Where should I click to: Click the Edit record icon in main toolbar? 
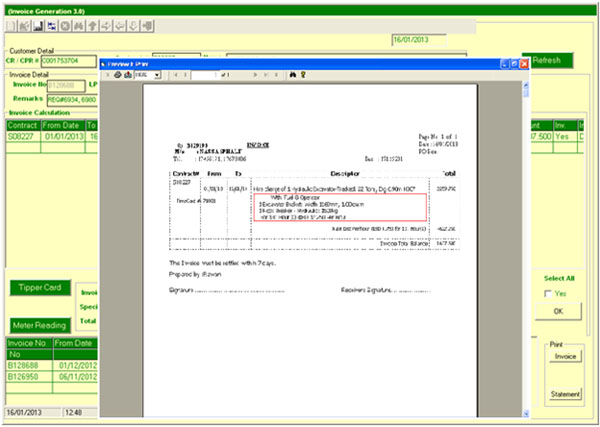(25, 26)
